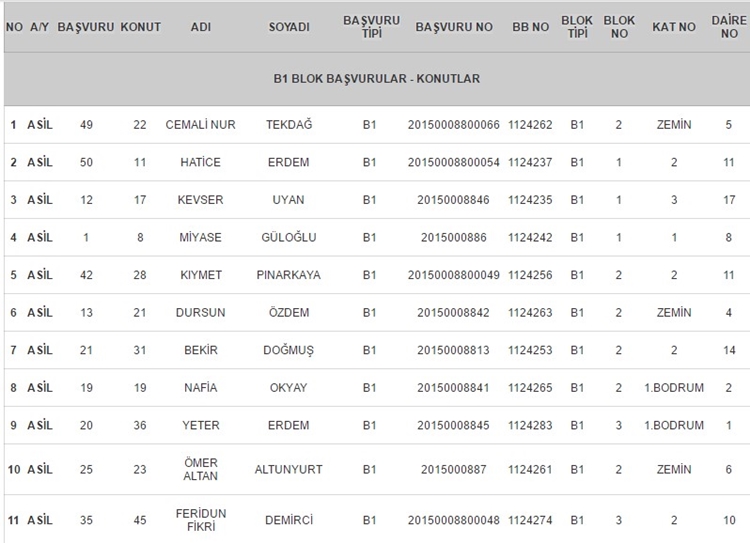Click the SOYADI column header
This screenshot has height=543, width=750.
coord(288,26)
